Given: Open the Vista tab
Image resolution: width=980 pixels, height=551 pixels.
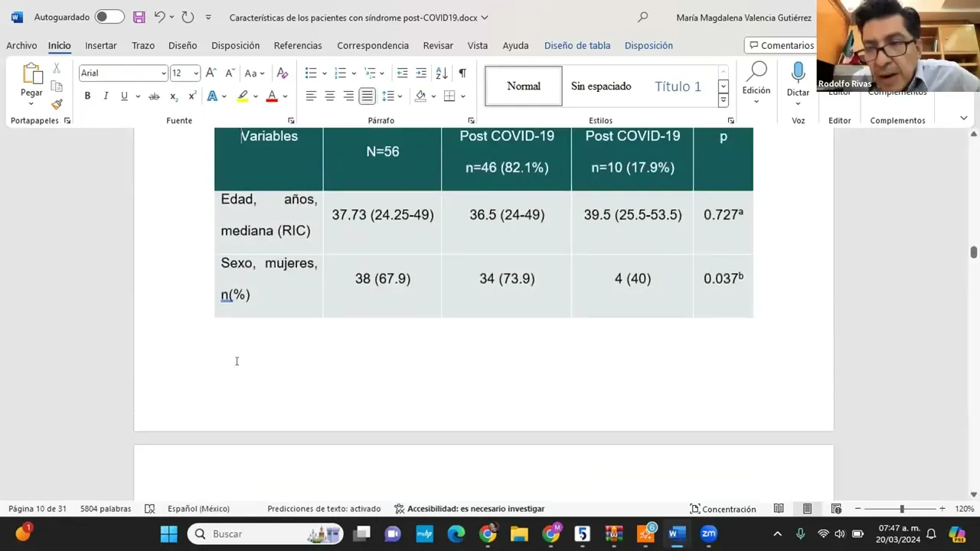Looking at the screenshot, I should click(x=478, y=45).
